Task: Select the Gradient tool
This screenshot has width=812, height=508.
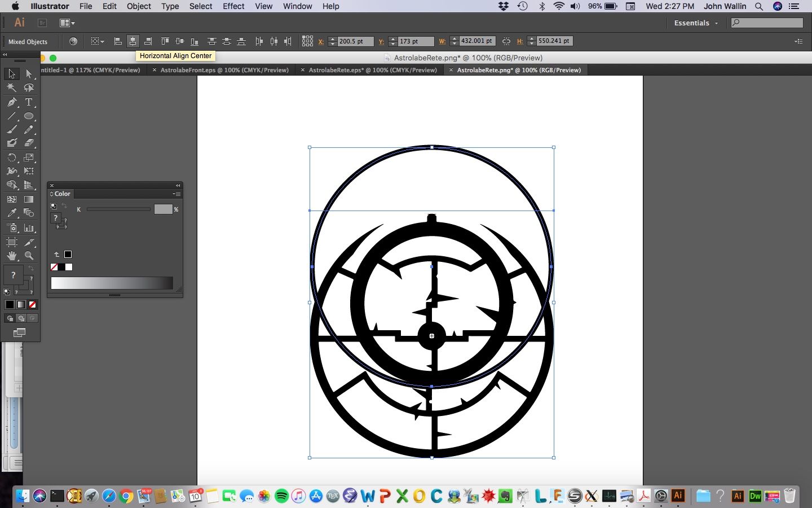Action: click(x=29, y=199)
